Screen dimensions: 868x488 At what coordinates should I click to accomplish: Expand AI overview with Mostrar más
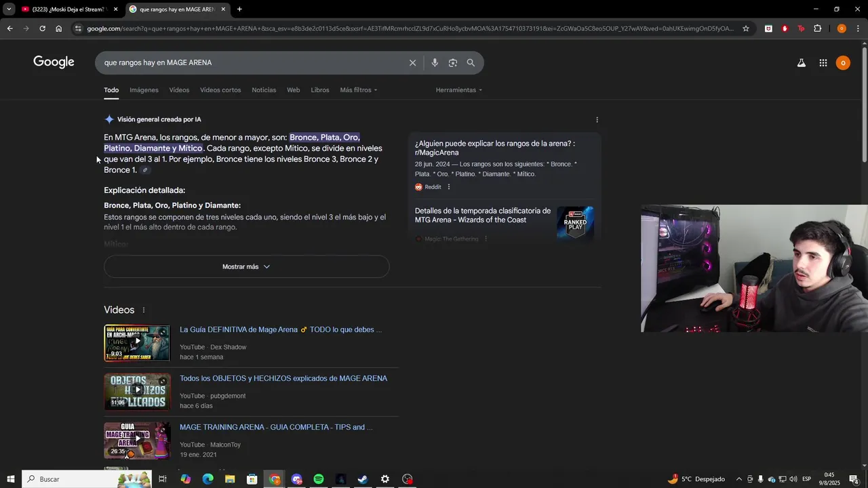coord(246,266)
